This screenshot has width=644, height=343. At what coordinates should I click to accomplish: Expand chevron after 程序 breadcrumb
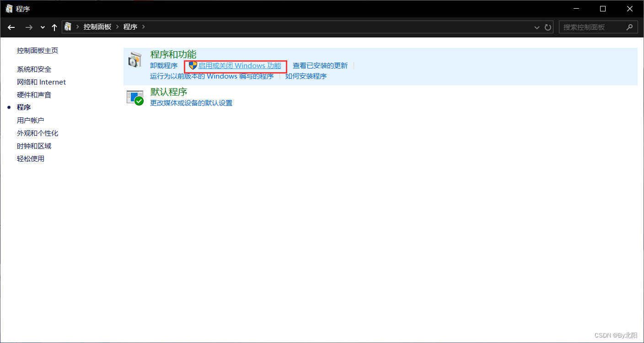[144, 27]
